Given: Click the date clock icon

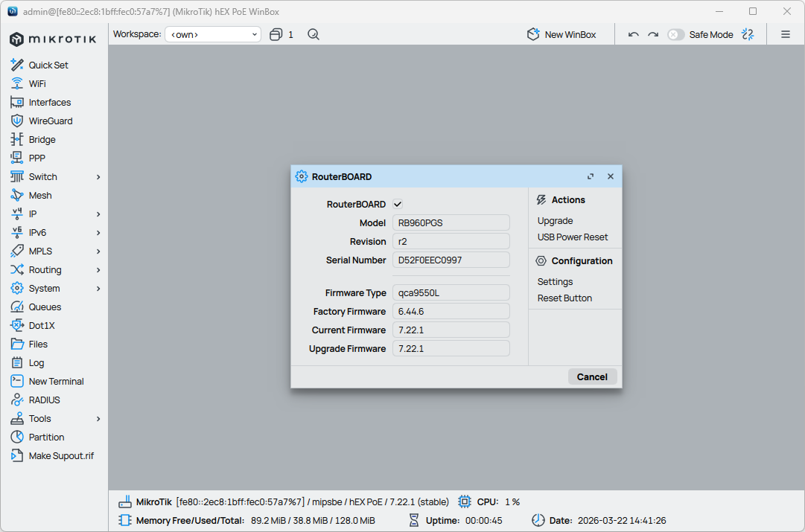Looking at the screenshot, I should 538,520.
